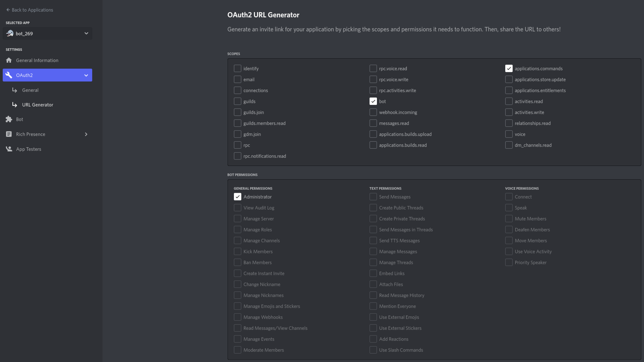Click the wrench icon on OAuth2

point(9,75)
